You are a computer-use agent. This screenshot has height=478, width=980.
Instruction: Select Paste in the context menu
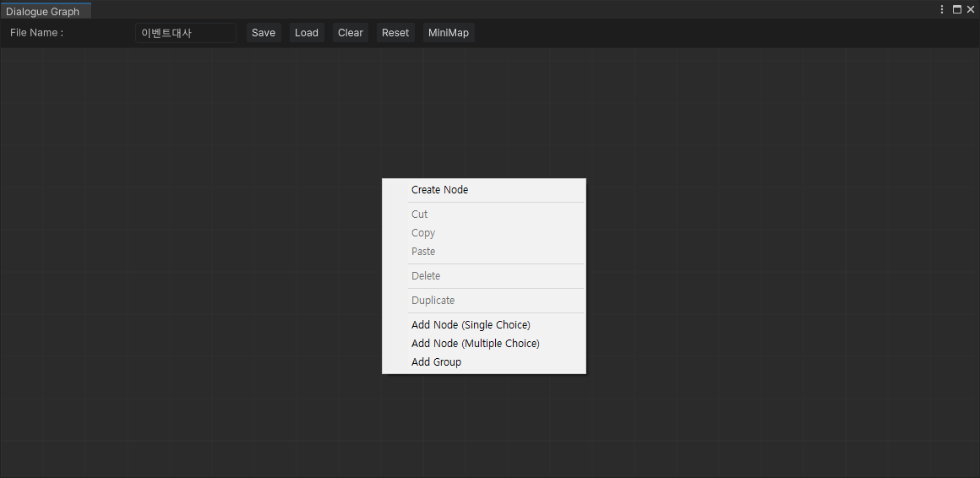tap(484, 252)
